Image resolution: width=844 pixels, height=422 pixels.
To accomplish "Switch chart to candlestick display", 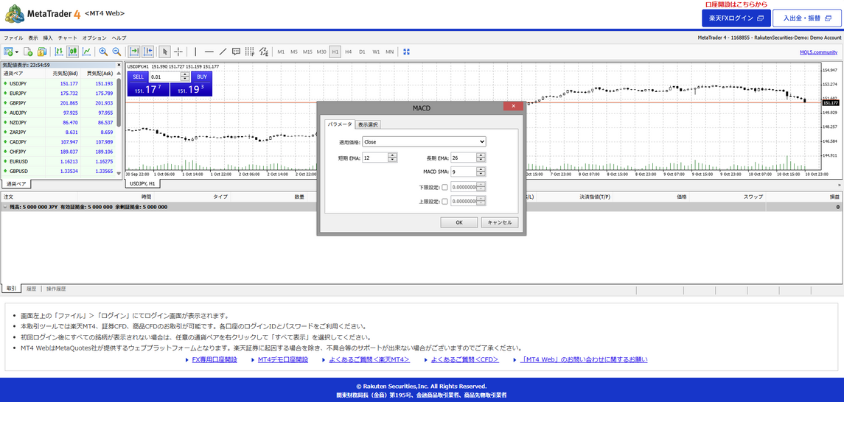I will point(73,51).
